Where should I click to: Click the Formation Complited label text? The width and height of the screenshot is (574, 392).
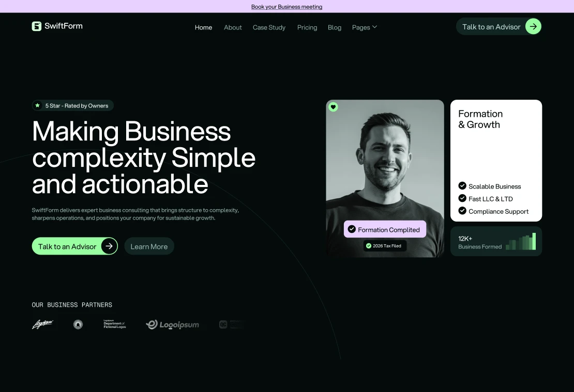(389, 230)
